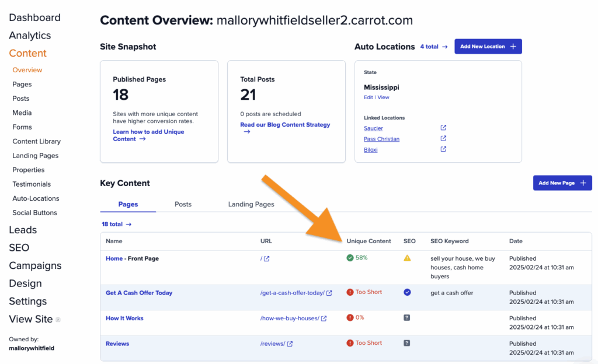Viewport: 598px width, 364px height.
Task: Click arrow next to 4 total locations
Action: click(x=444, y=47)
